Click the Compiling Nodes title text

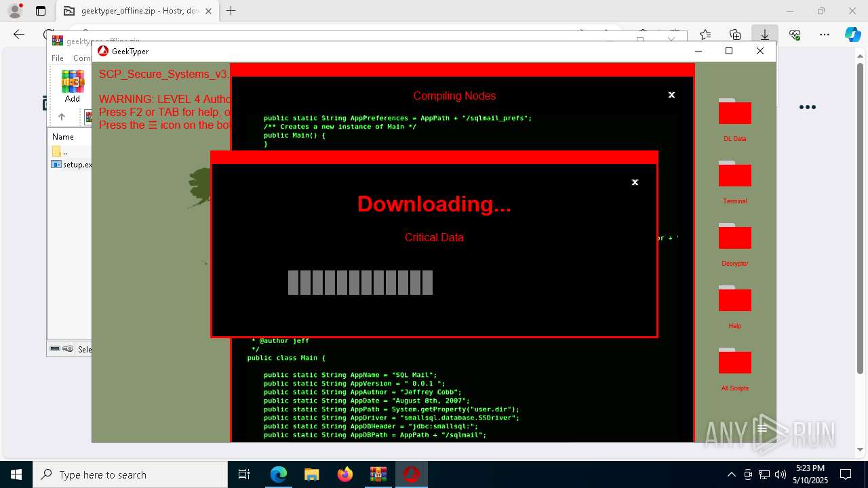[454, 96]
